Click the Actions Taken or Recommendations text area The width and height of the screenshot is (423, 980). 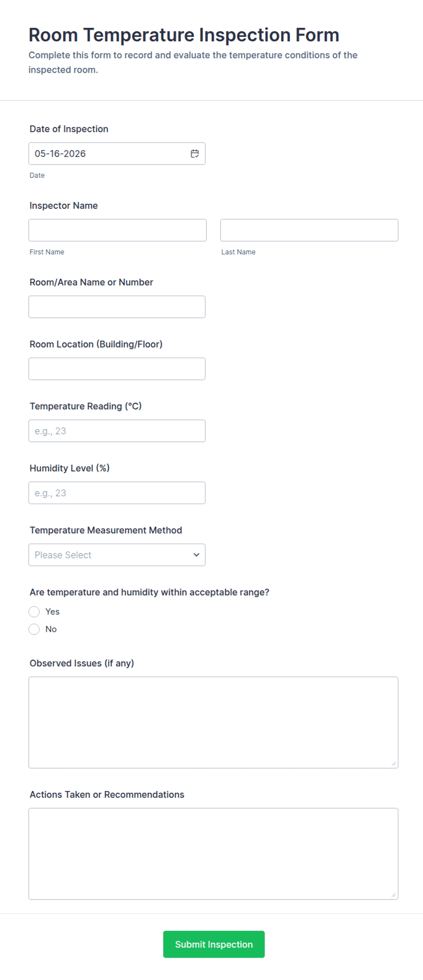tap(213, 854)
